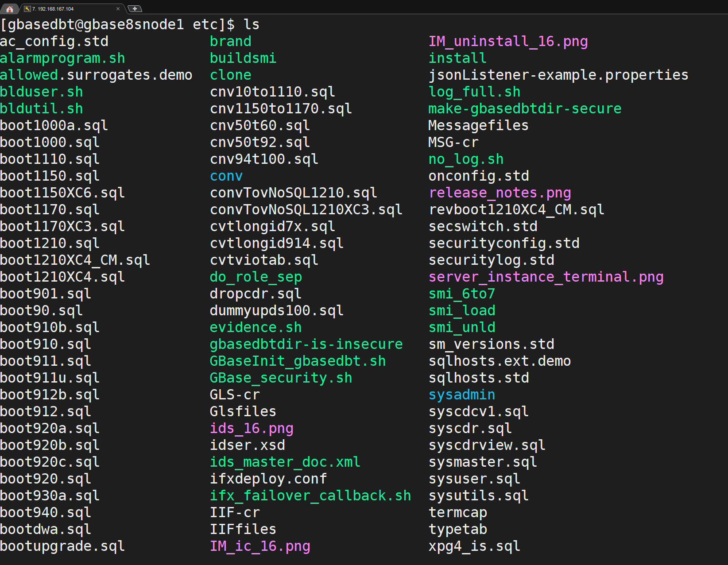Screen dimensions: 728x565
Task: Click bootupgrade.sql file name
Action: coord(62,546)
